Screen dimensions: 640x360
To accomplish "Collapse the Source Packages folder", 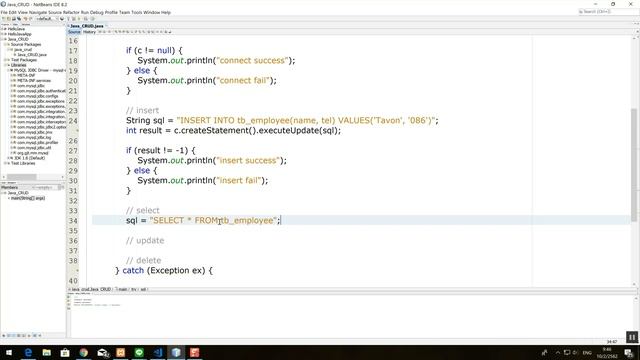I will coord(5,44).
